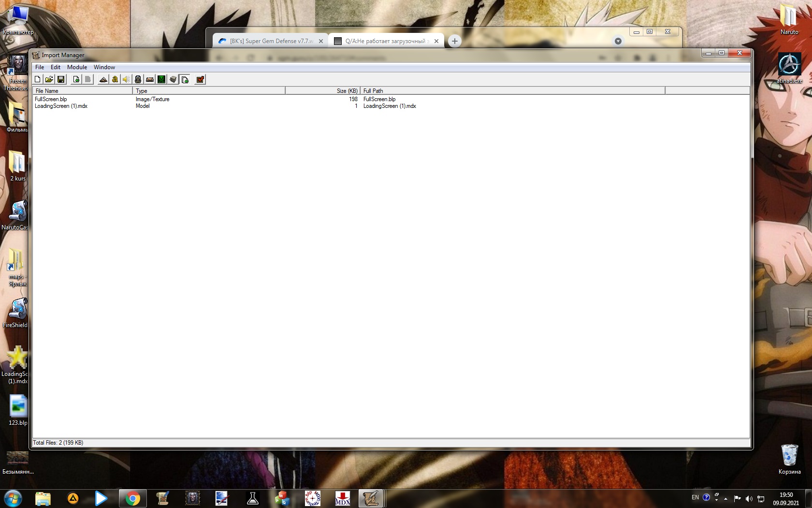This screenshot has width=812, height=508.
Task: Click the 198 size value
Action: (x=353, y=99)
